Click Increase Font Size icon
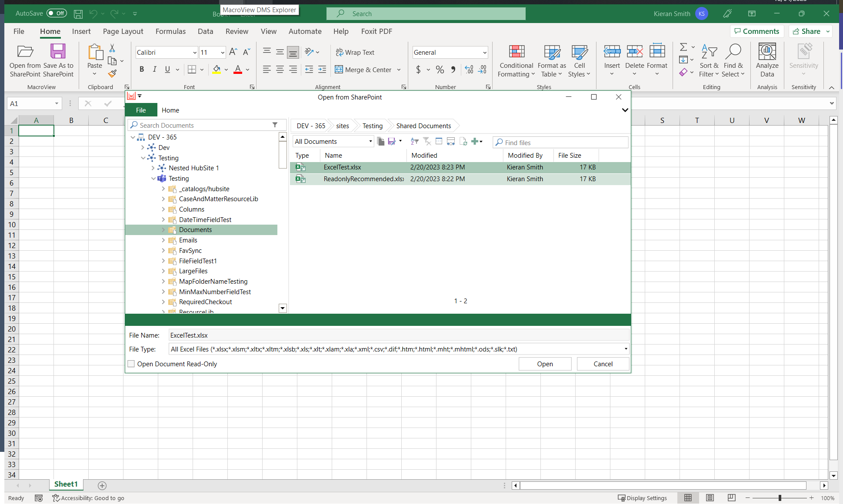Screen dimensions: 843x504 [233, 52]
